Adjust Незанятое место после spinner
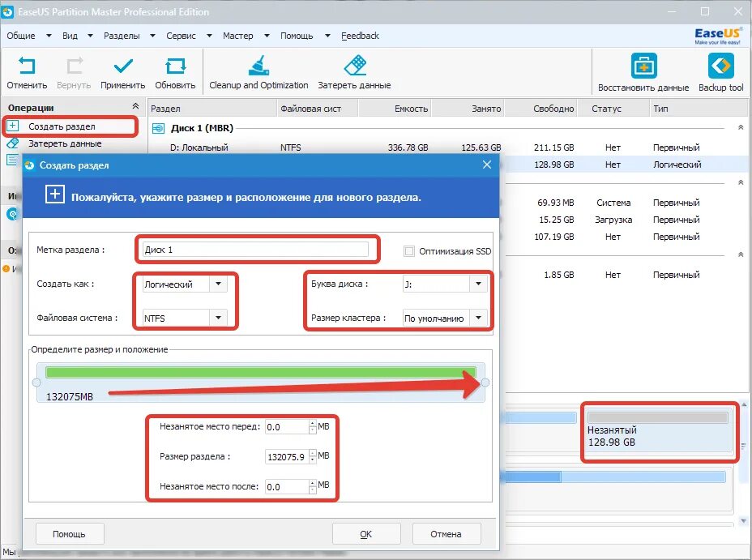 313,486
